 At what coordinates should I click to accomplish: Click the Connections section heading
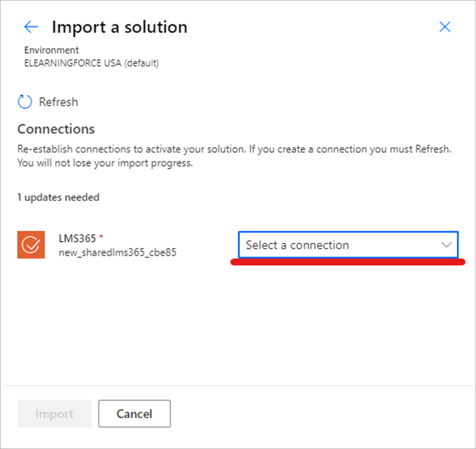coord(56,129)
